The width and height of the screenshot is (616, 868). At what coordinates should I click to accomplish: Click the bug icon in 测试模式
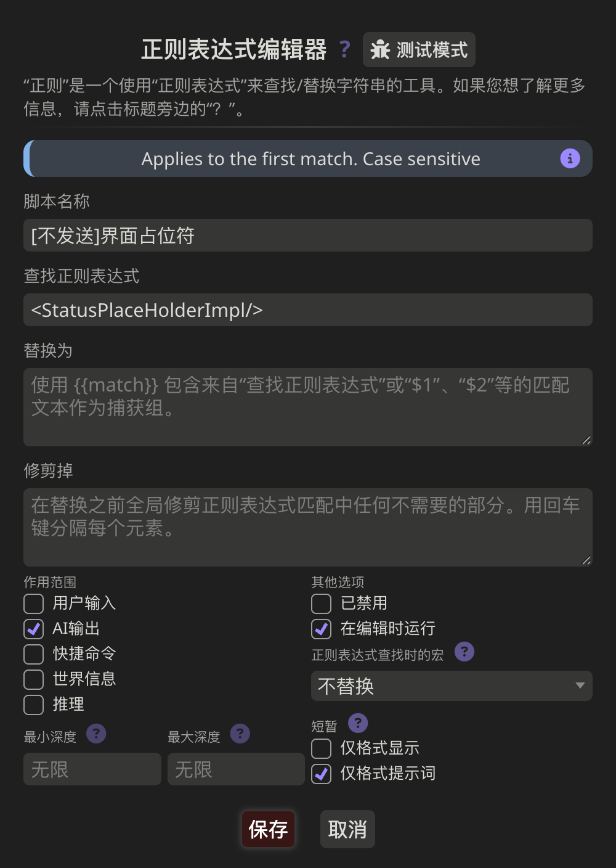(380, 49)
